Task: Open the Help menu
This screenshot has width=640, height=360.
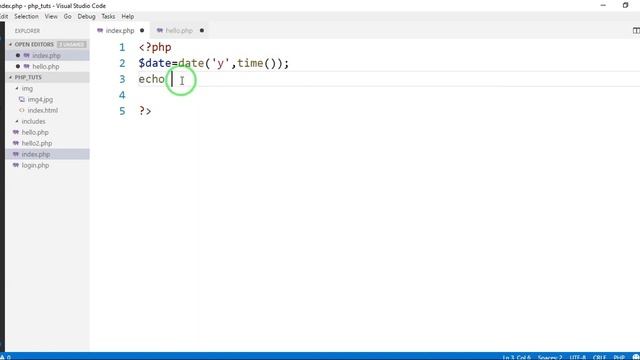Action: pos(128,16)
